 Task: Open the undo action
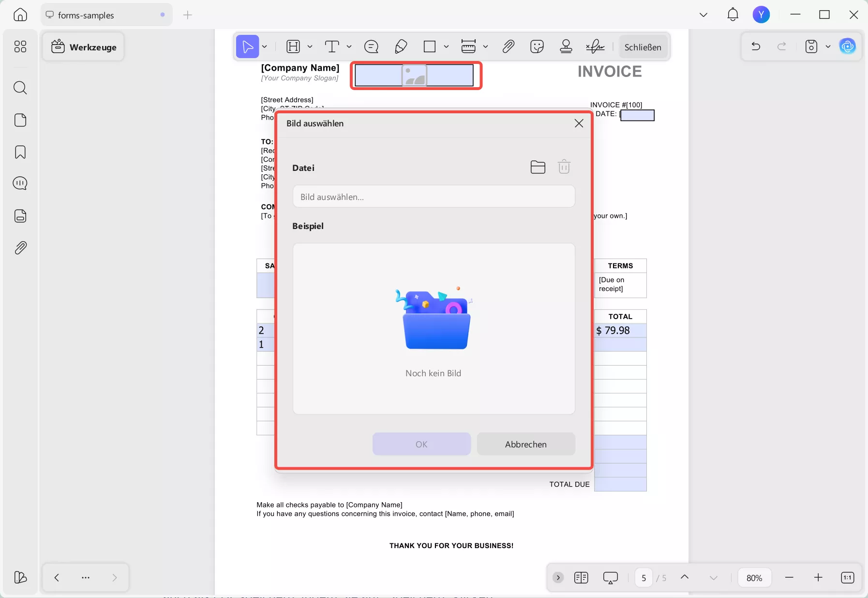tap(755, 46)
